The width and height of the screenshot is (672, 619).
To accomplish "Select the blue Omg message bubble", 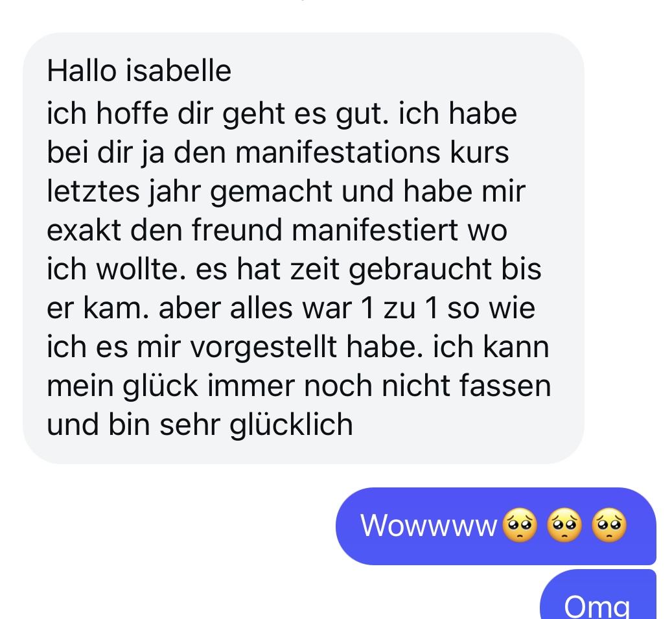I will [598, 596].
